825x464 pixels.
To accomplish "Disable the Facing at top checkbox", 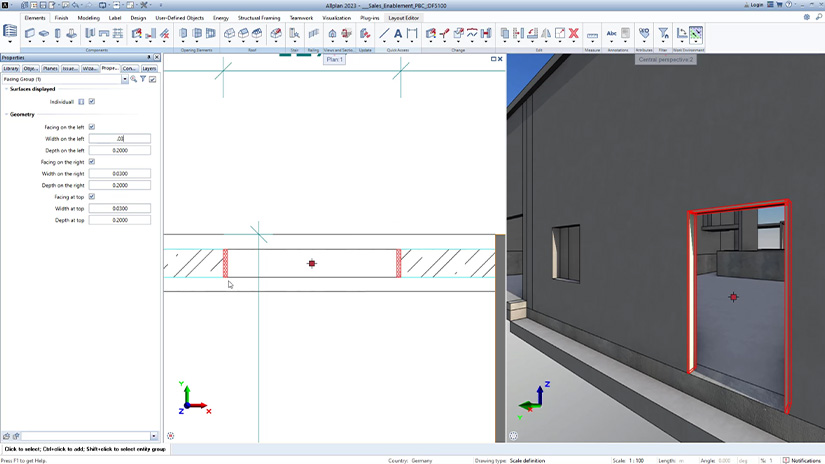I will click(91, 197).
